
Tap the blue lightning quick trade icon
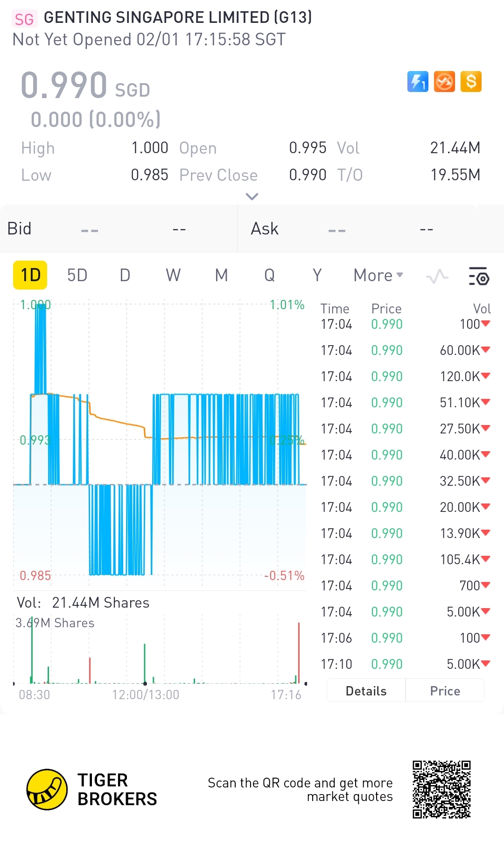click(418, 82)
